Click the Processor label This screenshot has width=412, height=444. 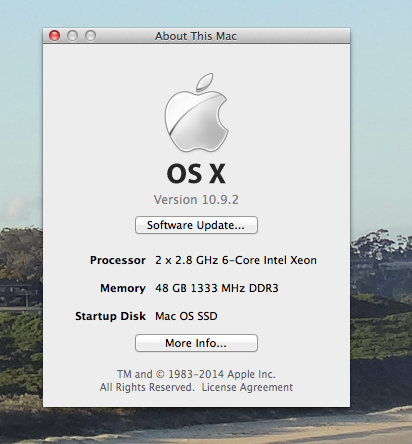pos(118,260)
